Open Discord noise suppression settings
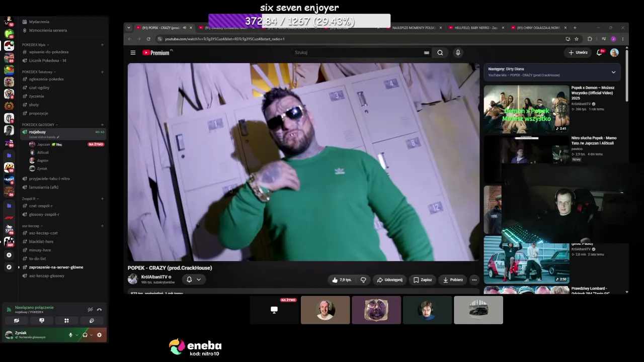Screen dimensions: 644x362 (x=90, y=310)
